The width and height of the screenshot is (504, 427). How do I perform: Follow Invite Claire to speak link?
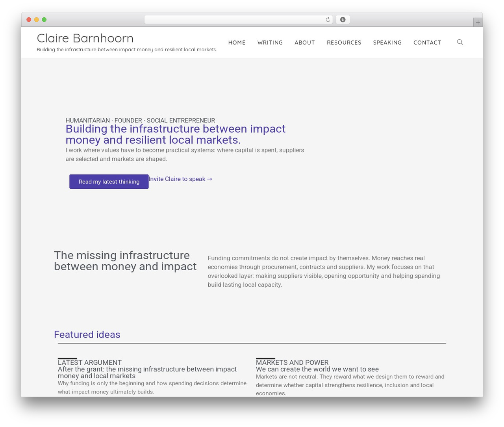180,179
